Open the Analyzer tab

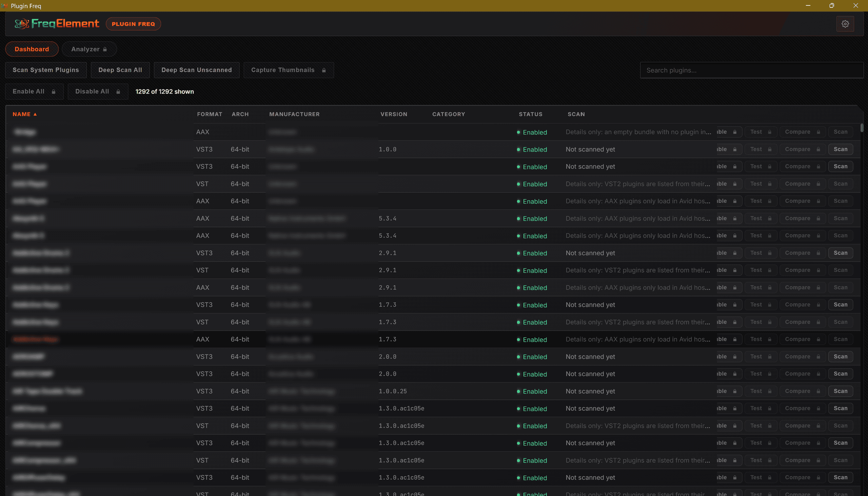click(x=89, y=49)
